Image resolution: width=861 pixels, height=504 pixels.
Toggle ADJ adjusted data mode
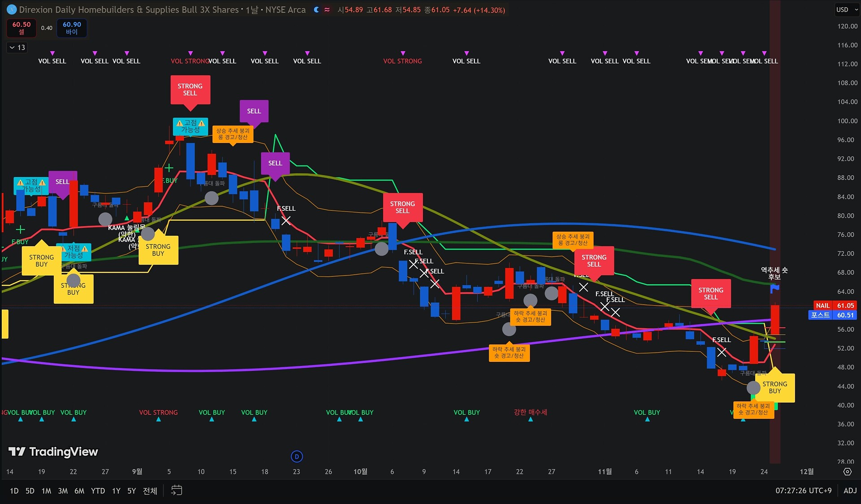point(850,491)
